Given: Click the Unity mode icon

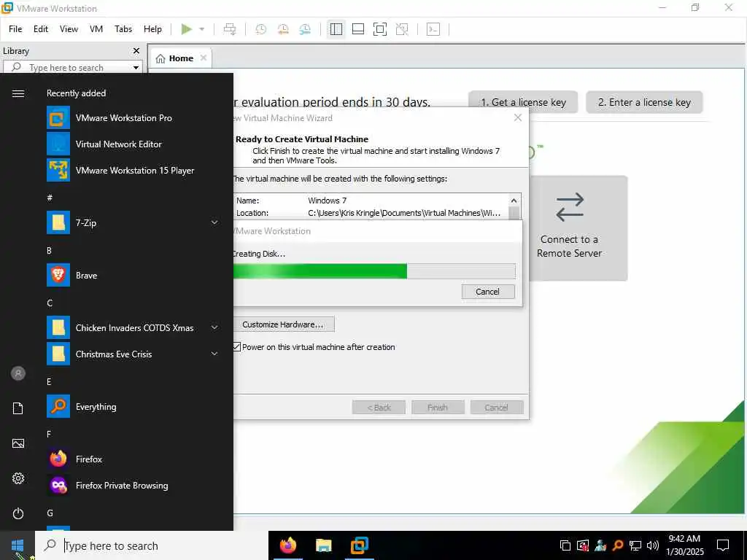Looking at the screenshot, I should tap(402, 29).
